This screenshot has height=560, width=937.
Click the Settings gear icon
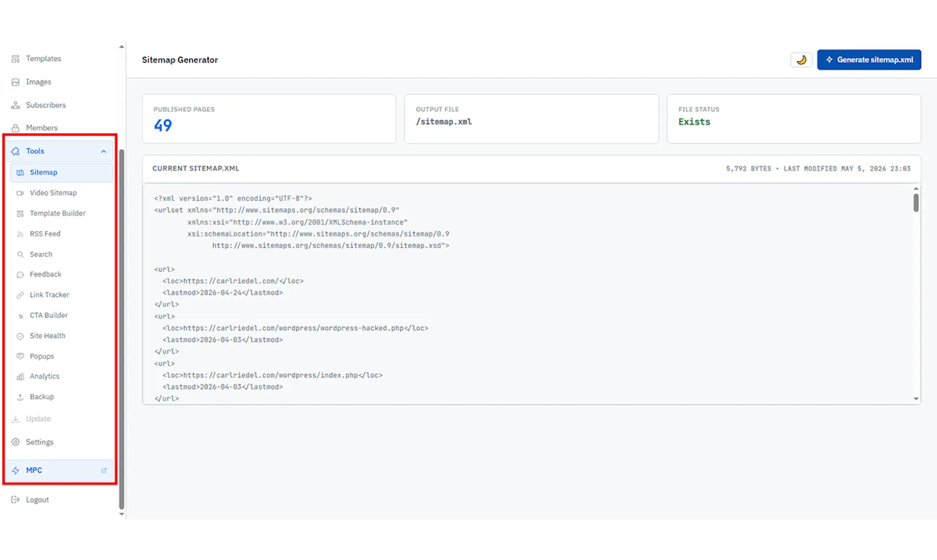(x=16, y=442)
